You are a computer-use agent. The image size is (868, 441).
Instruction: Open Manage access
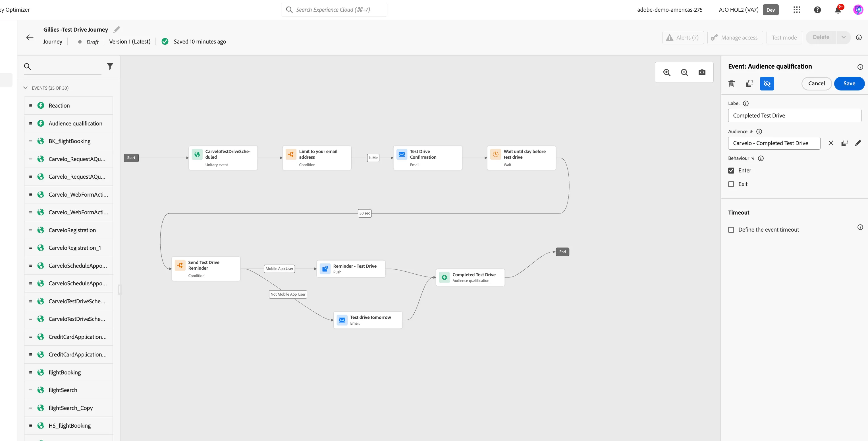point(735,38)
